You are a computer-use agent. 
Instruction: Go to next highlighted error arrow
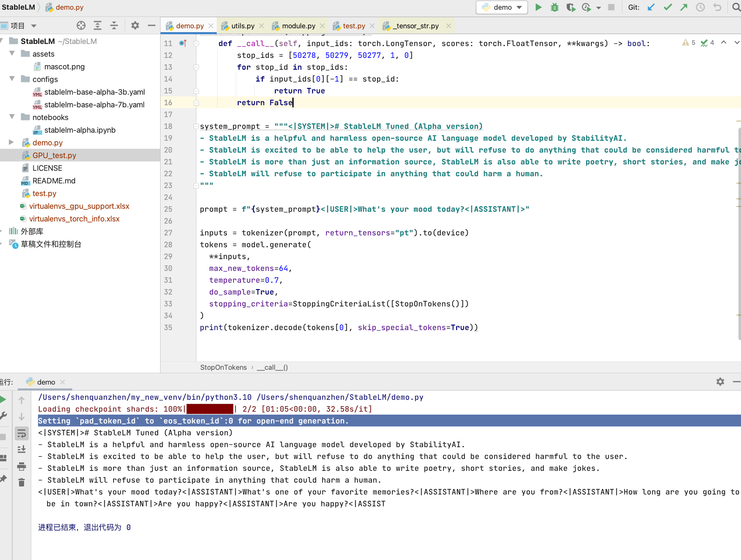coord(737,42)
